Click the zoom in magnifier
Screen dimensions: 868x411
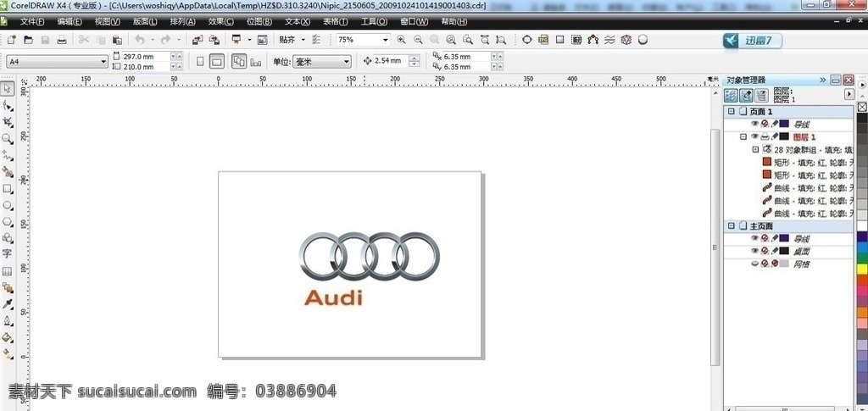click(401, 40)
